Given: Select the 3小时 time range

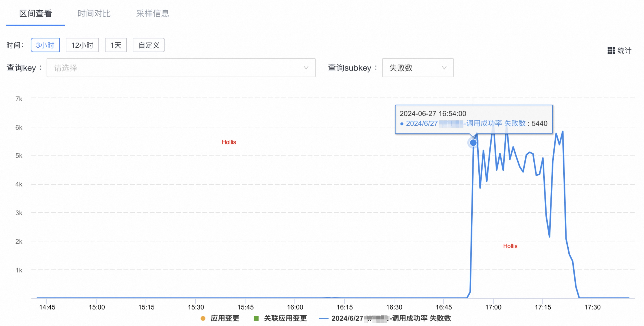Looking at the screenshot, I should 45,45.
